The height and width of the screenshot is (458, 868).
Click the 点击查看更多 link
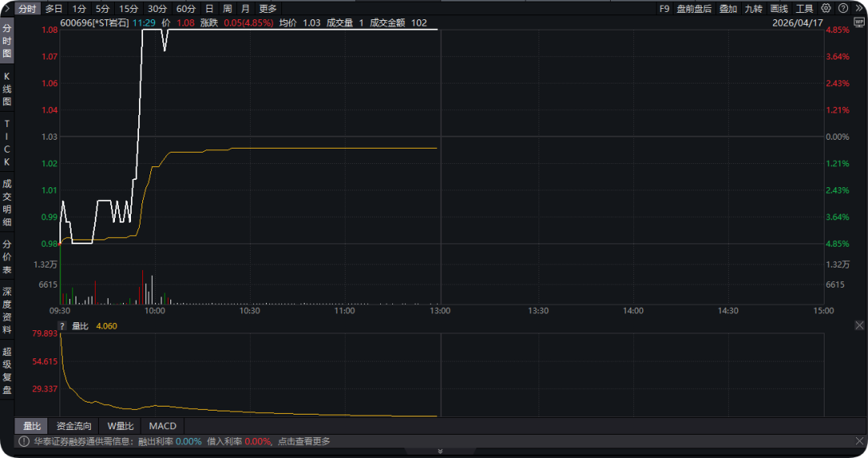click(x=304, y=441)
